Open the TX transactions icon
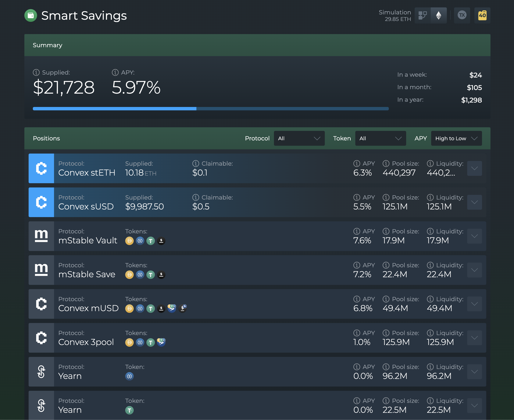The height and width of the screenshot is (420, 514). click(462, 15)
